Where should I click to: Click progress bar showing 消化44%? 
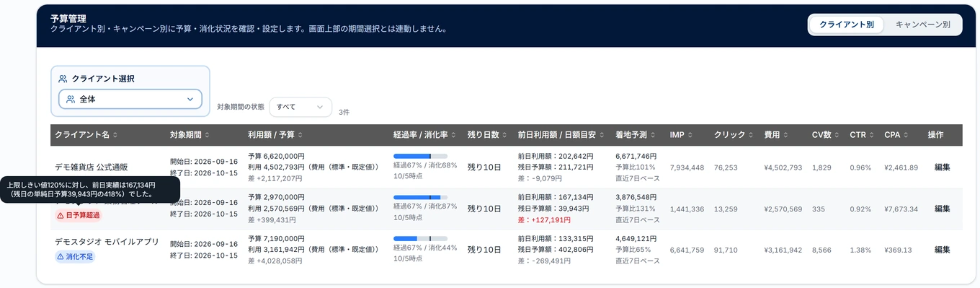pos(420,238)
